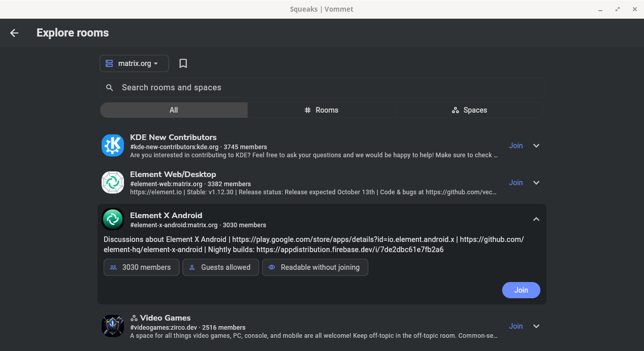Open Video Games space avatar
644x351 pixels.
coord(113,326)
